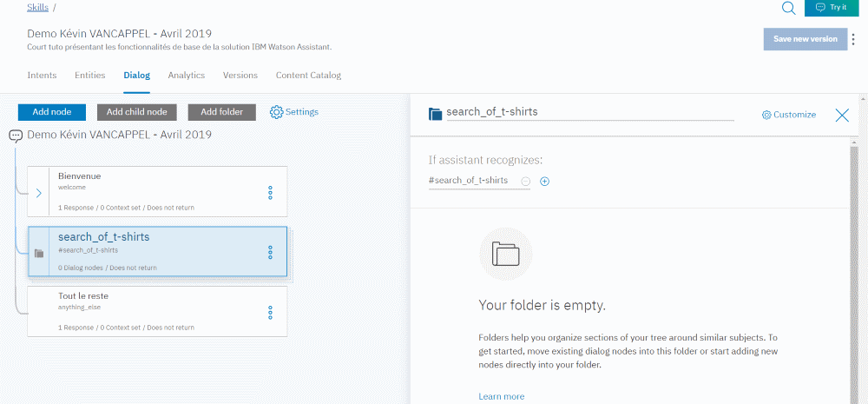Click 'anything_else' condition text
868x404 pixels.
79,307
